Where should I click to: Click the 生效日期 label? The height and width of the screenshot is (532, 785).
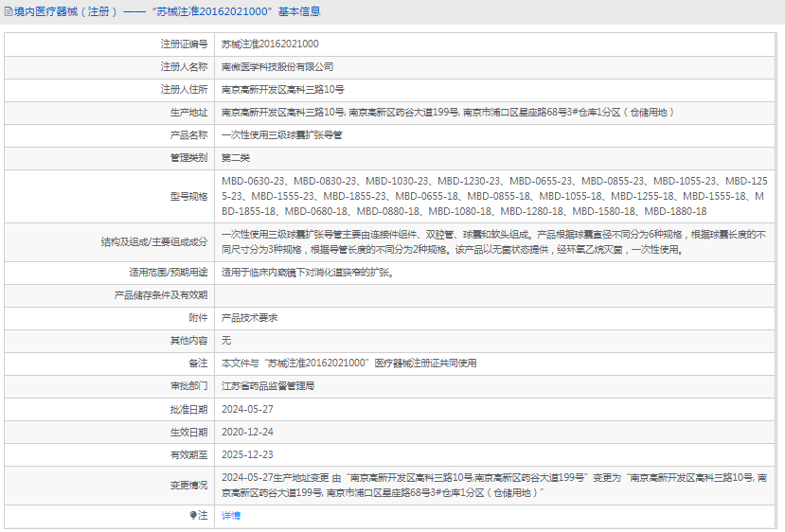[188, 432]
